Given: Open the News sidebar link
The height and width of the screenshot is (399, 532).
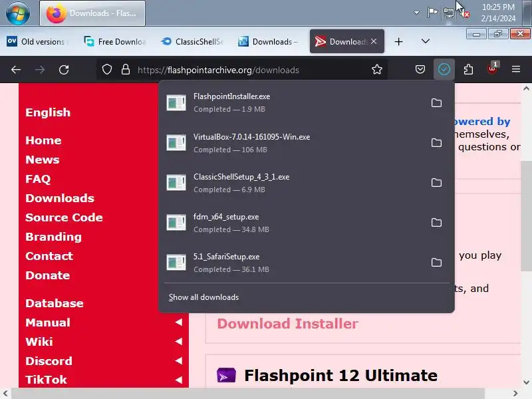Looking at the screenshot, I should tap(43, 160).
